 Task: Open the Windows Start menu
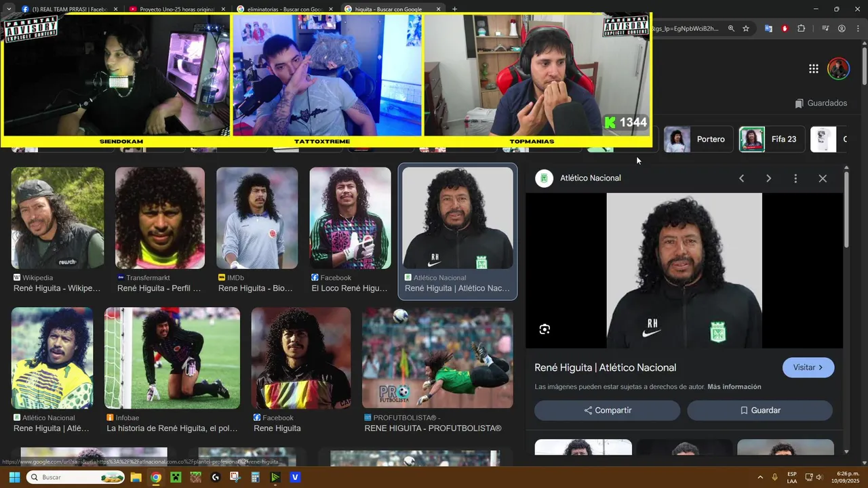tap(14, 477)
